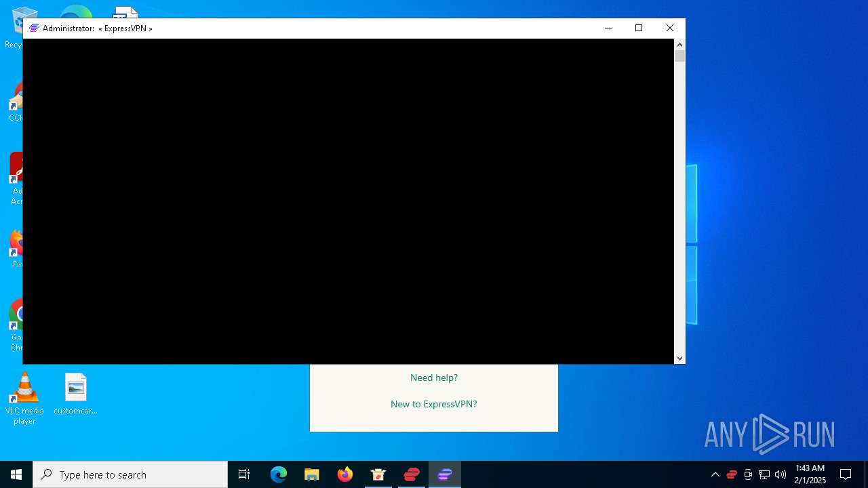Open the Need help? link
The image size is (868, 488).
[434, 378]
